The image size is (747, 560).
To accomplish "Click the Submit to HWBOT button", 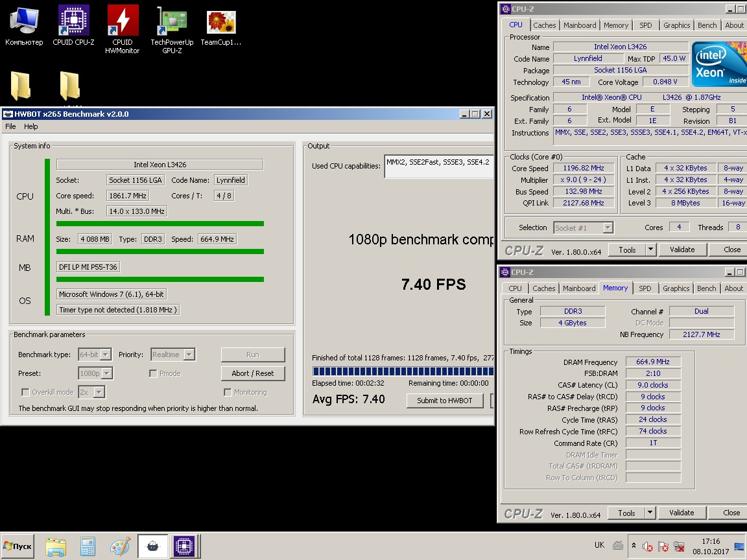I will coord(444,401).
